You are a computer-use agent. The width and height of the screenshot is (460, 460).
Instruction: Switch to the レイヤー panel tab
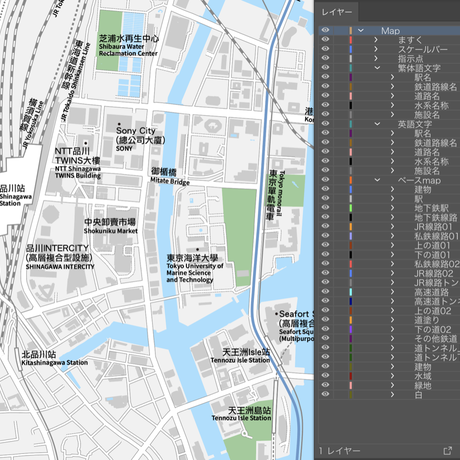(x=336, y=12)
